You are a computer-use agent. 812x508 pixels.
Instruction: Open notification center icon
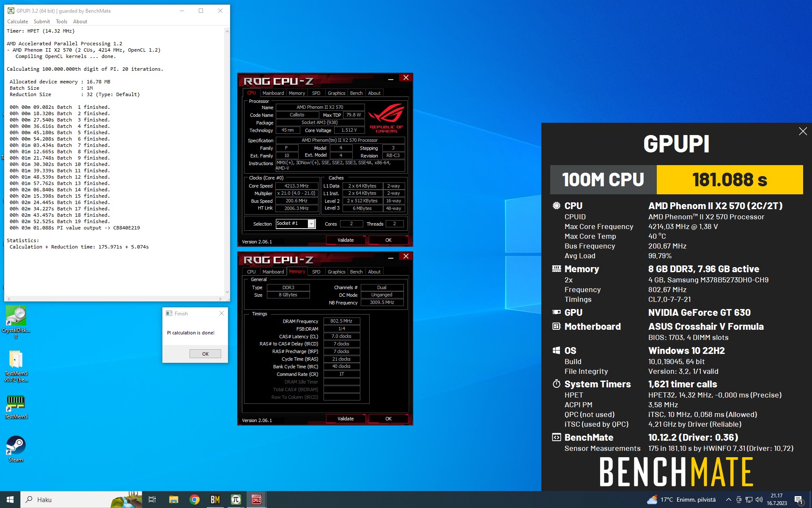pos(799,500)
